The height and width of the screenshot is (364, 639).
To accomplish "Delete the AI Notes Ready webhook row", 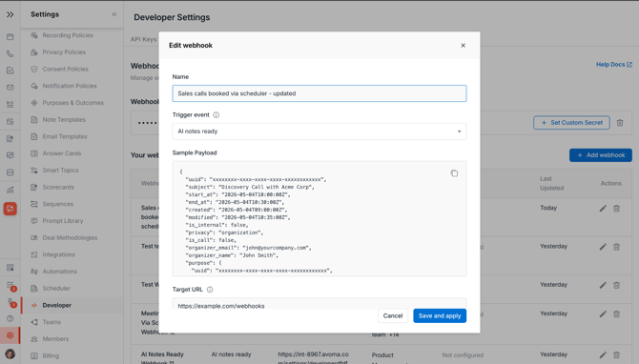I will (x=616, y=355).
